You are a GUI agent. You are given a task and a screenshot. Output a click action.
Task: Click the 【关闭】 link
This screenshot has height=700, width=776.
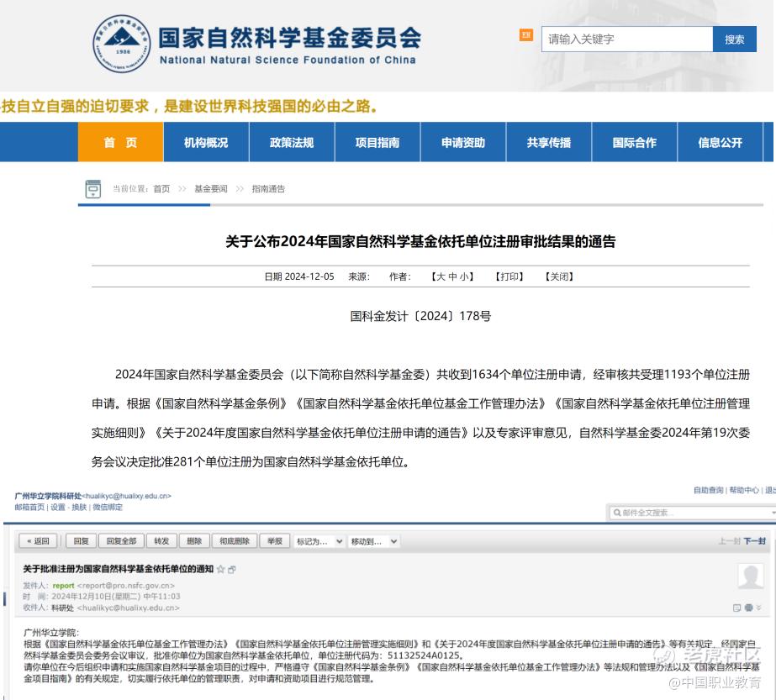[x=559, y=276]
